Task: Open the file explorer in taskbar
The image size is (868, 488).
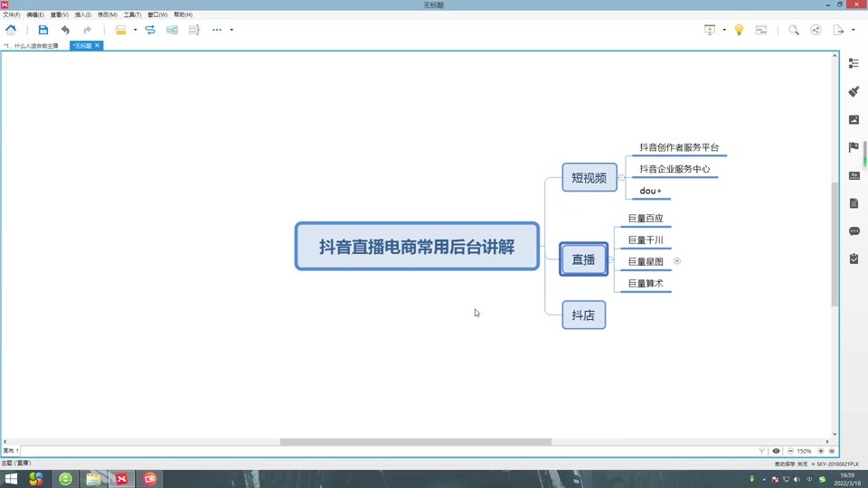Action: 93,479
